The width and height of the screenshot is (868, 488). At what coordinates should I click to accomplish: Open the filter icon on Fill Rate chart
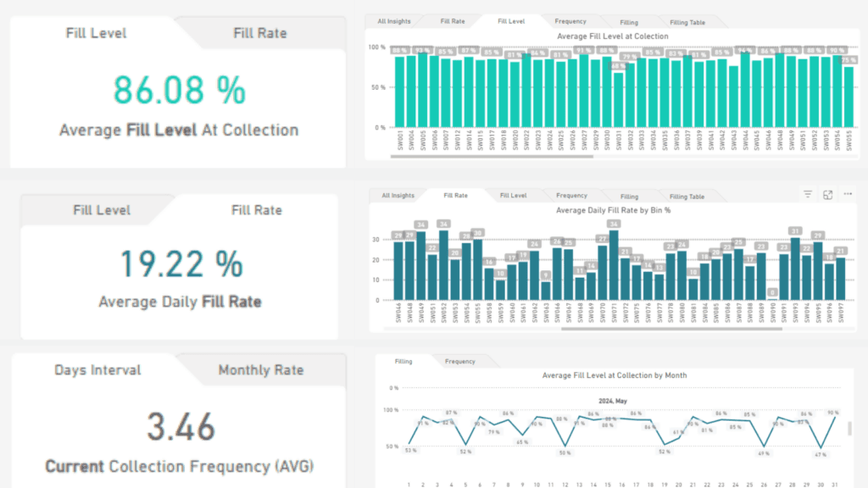click(808, 195)
